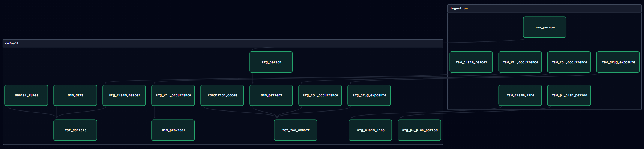Click the default group header label
Image resolution: width=644 pixels, height=149 pixels.
[x=12, y=43]
